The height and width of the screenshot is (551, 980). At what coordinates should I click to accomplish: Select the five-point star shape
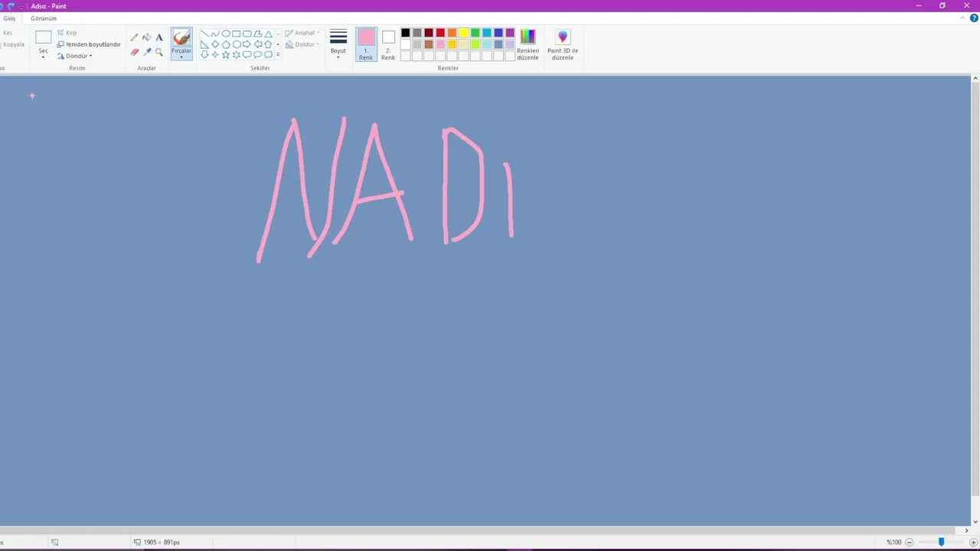tap(226, 54)
